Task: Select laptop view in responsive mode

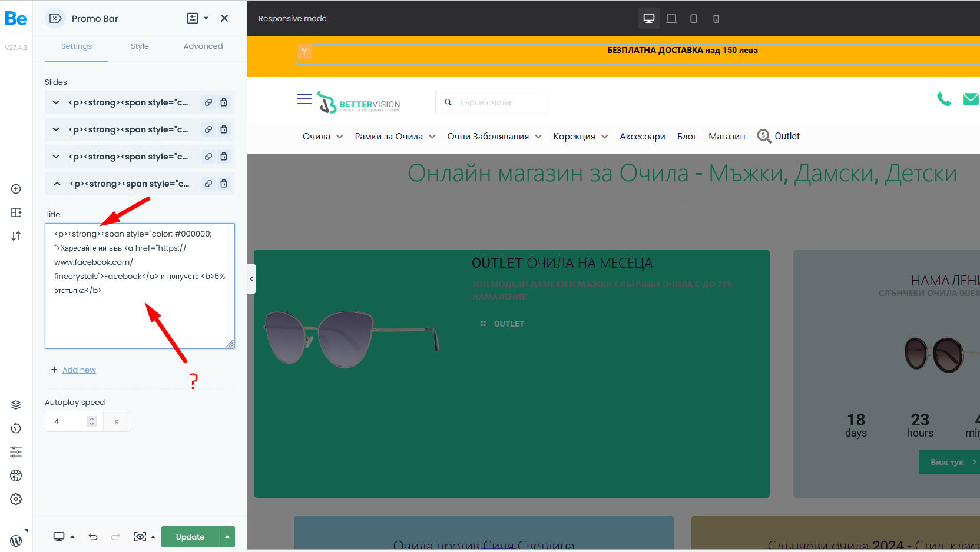Action: (x=671, y=18)
